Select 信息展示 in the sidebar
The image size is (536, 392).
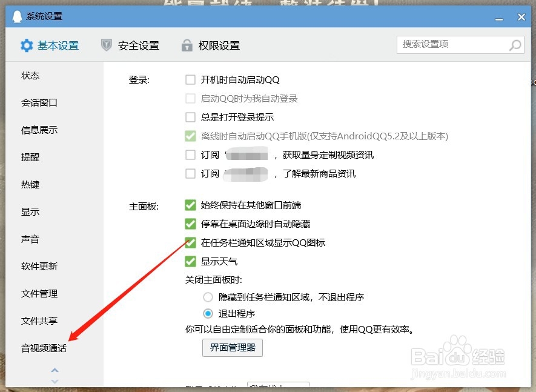39,130
